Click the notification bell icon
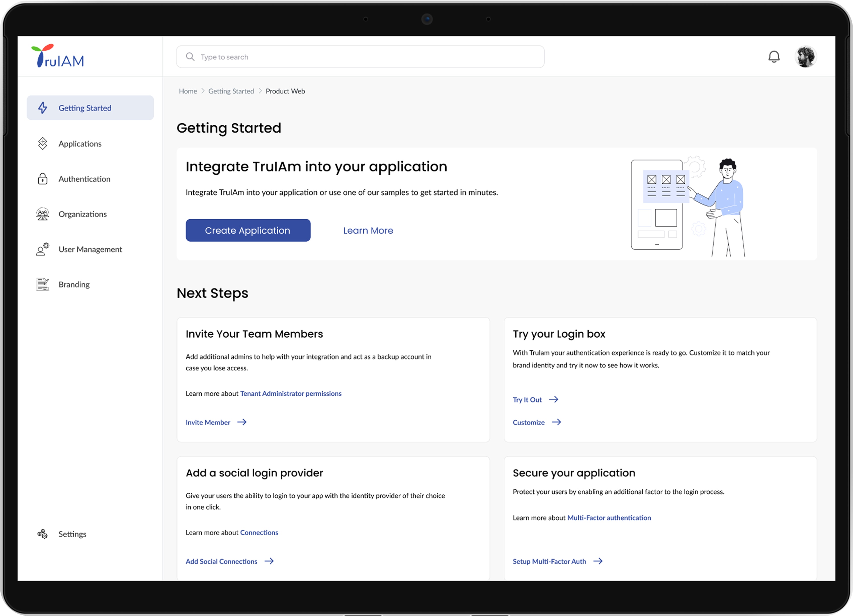853x616 pixels. (x=774, y=57)
